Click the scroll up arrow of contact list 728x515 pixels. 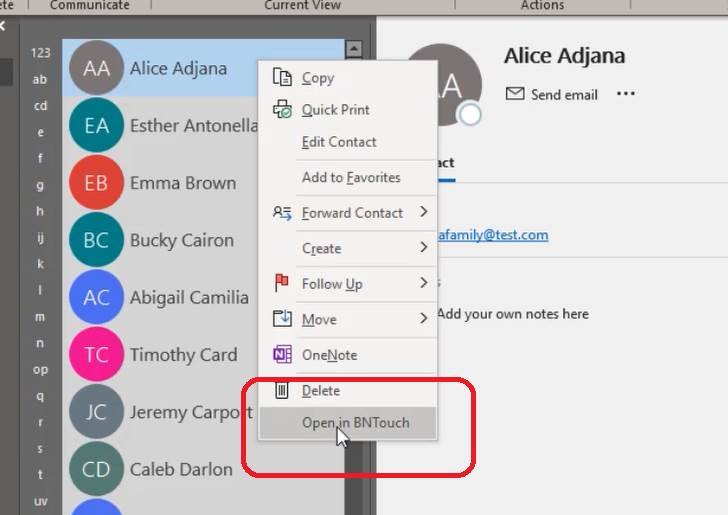point(354,49)
